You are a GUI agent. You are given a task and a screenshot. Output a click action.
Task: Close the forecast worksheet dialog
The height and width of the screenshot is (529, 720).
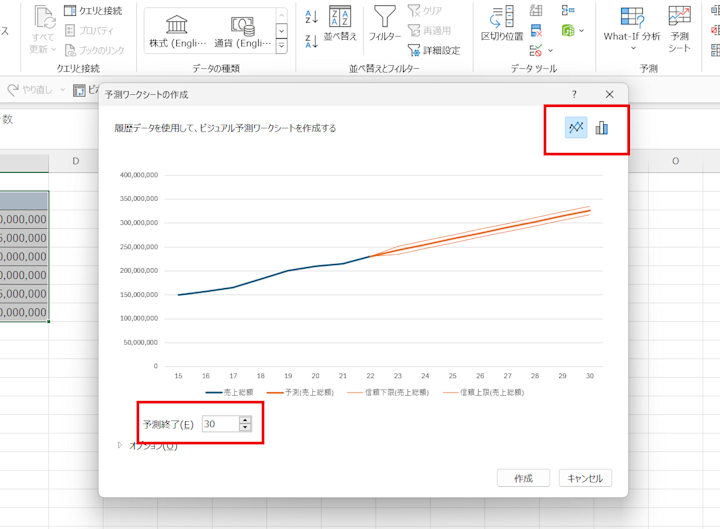pos(609,94)
